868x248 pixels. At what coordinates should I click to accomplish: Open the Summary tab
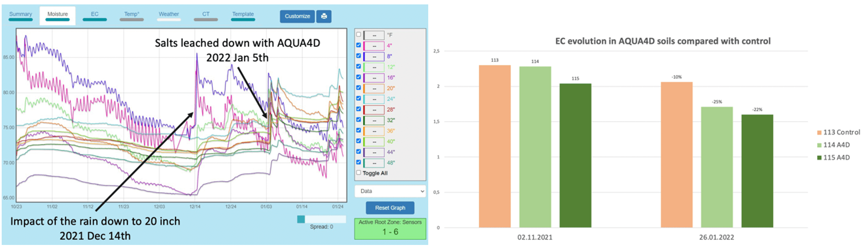[20, 16]
